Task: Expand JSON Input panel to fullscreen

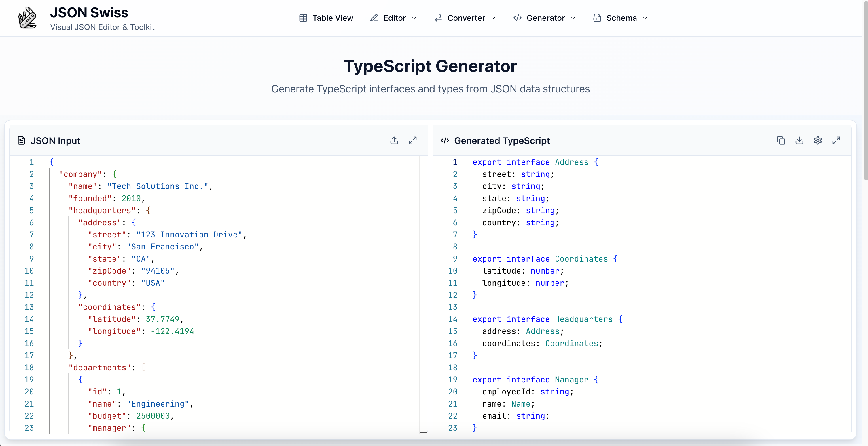Action: [x=412, y=141]
